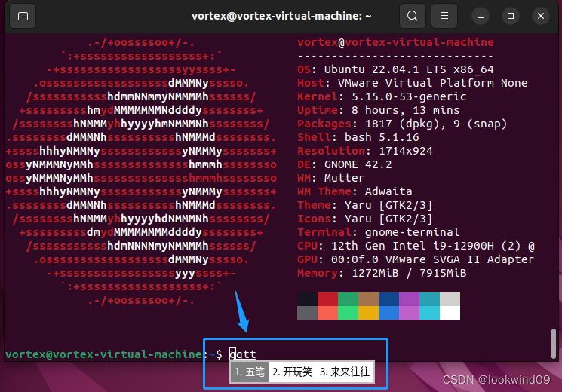Screen dimensions: 562x392
Task: Click the terminal vertical scrollbar
Action: (554, 343)
